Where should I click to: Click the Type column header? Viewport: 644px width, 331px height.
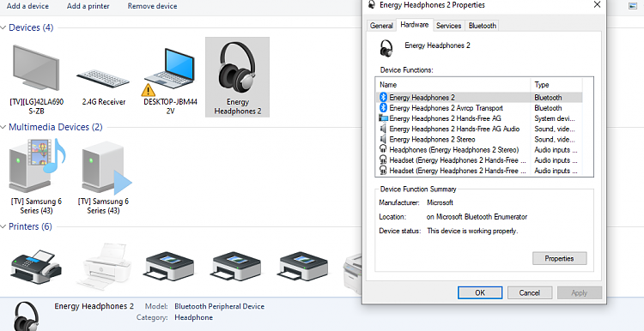coord(556,85)
